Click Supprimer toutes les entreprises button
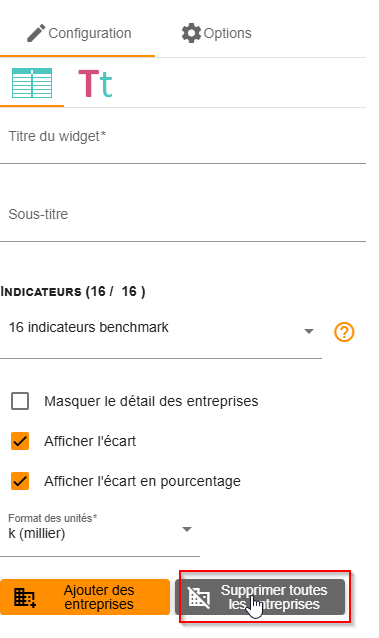The image size is (379, 638). pos(260,597)
